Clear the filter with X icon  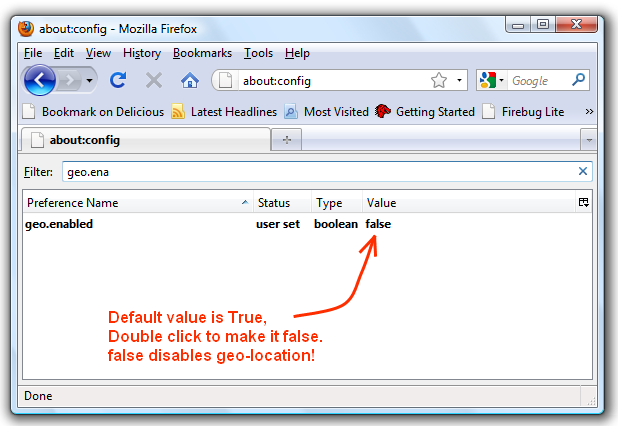tap(583, 172)
